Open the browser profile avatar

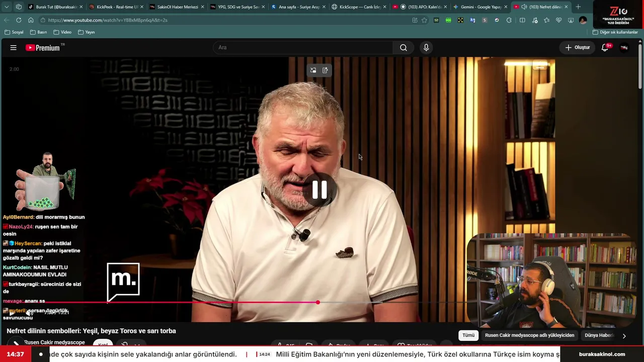click(583, 20)
